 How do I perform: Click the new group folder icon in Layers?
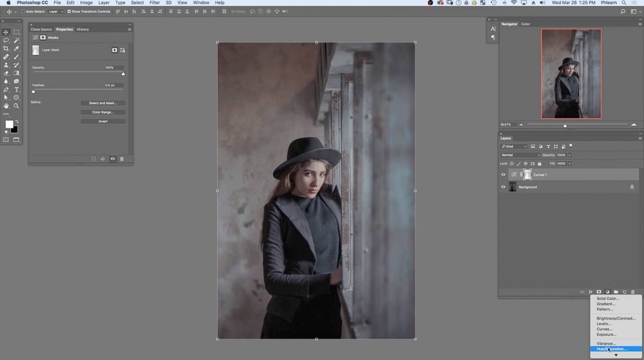(x=616, y=292)
